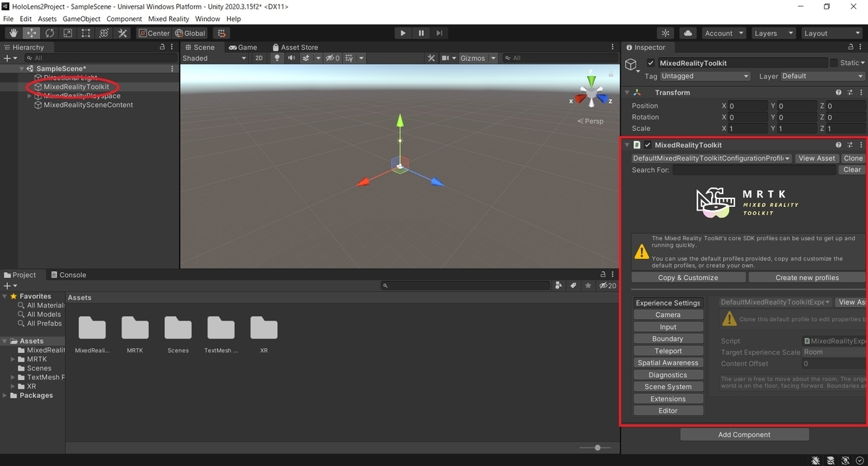Select the Move tool
This screenshot has width=868, height=466.
point(31,33)
